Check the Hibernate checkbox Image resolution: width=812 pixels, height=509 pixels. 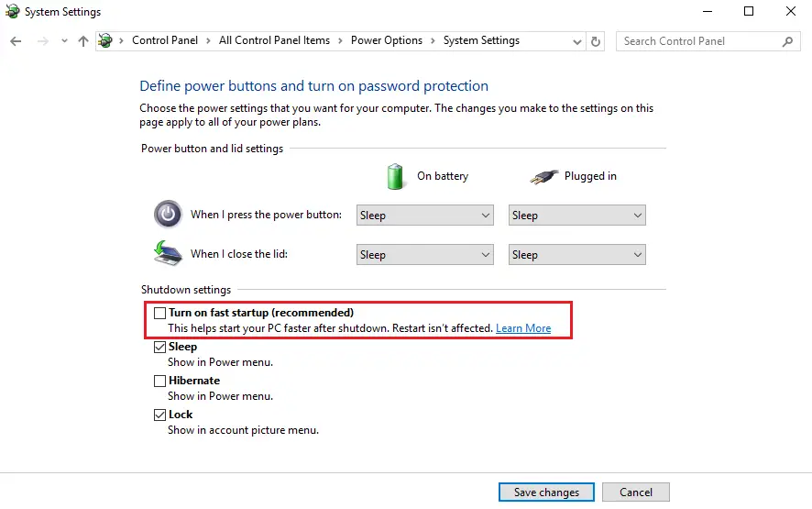pyautogui.click(x=160, y=381)
